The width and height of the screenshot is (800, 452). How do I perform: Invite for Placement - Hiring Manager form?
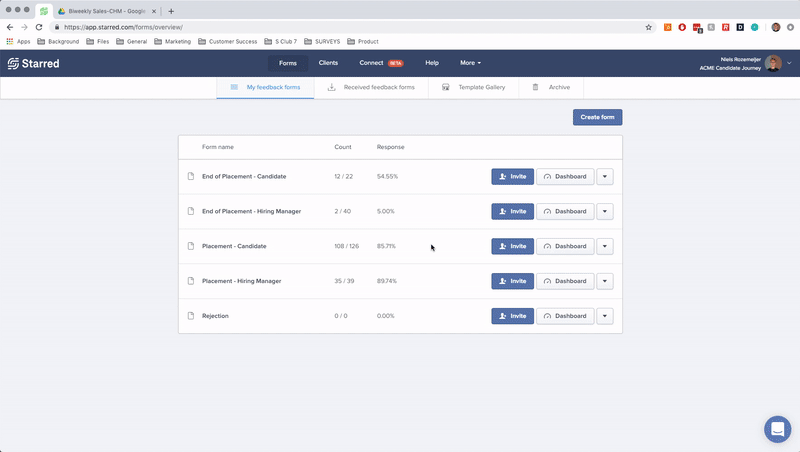click(x=513, y=281)
